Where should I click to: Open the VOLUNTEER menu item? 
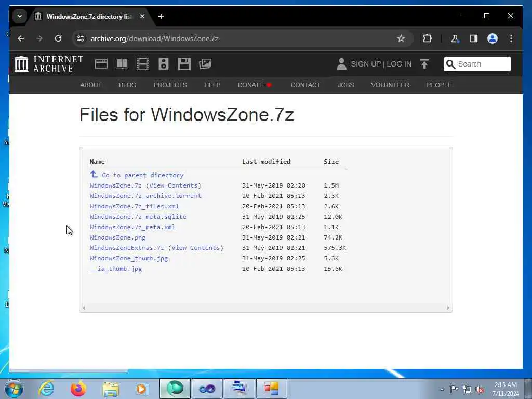(390, 85)
